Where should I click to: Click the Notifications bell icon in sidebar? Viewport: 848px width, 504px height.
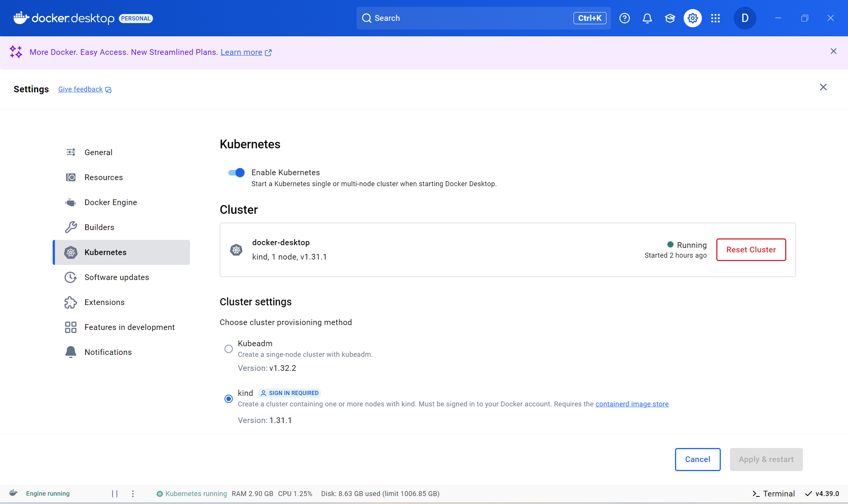[71, 352]
